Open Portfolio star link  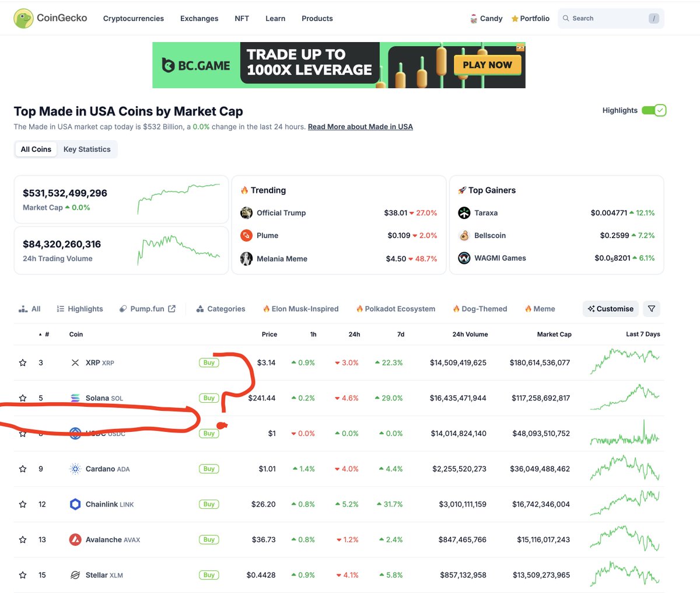tap(530, 19)
